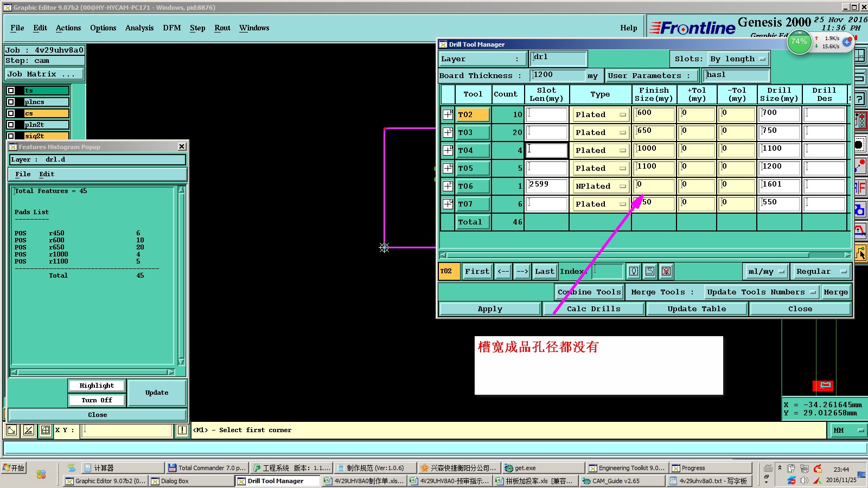Click the red-X clear highlight icon
The width and height of the screenshot is (868, 488).
666,271
